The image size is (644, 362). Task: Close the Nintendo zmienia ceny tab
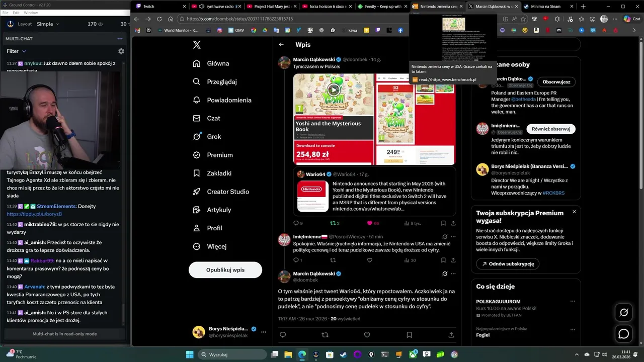click(461, 7)
